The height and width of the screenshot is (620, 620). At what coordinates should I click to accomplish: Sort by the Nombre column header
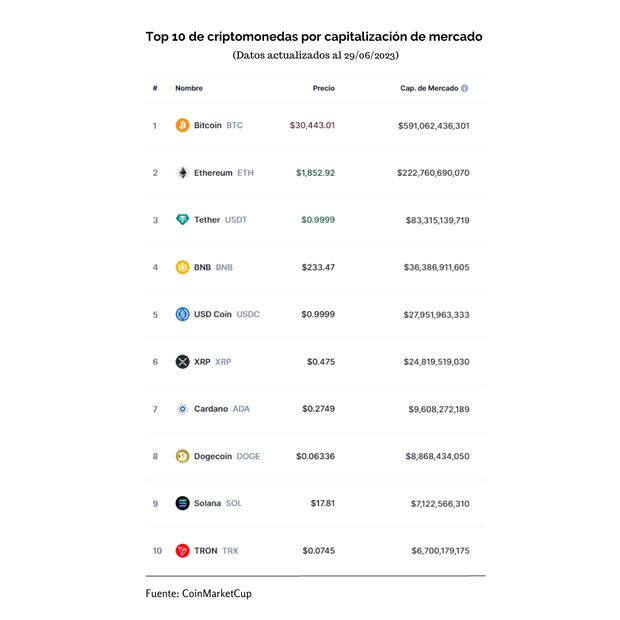pos(189,88)
